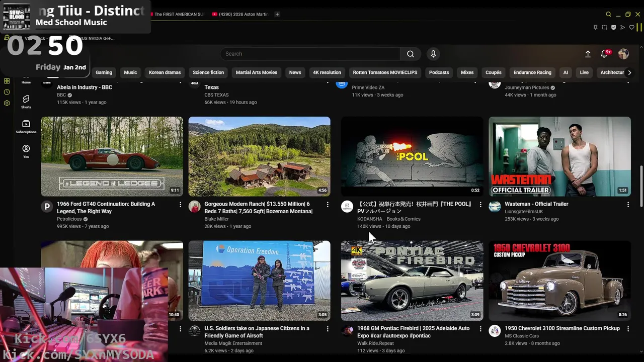The width and height of the screenshot is (644, 362).
Task: Open the browser sidebar grid icon
Action: point(7,81)
